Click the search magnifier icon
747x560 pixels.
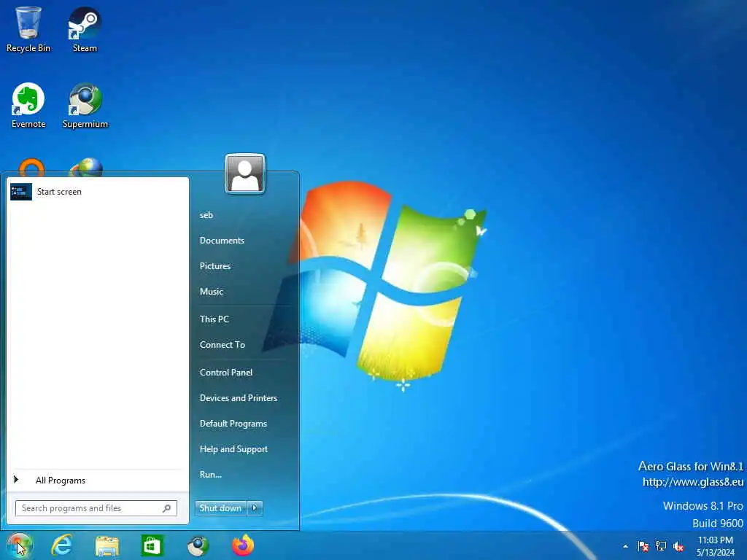pos(167,508)
